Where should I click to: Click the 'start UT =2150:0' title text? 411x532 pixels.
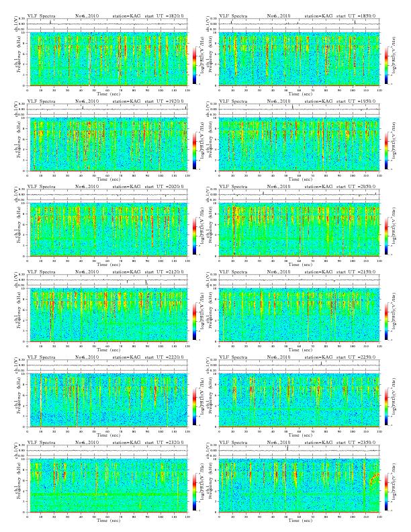(356, 272)
